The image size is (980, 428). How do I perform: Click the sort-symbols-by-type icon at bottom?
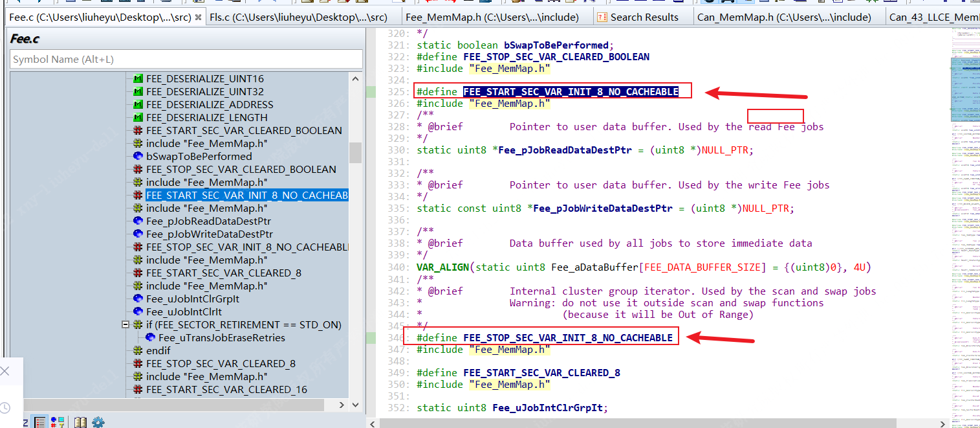point(57,422)
